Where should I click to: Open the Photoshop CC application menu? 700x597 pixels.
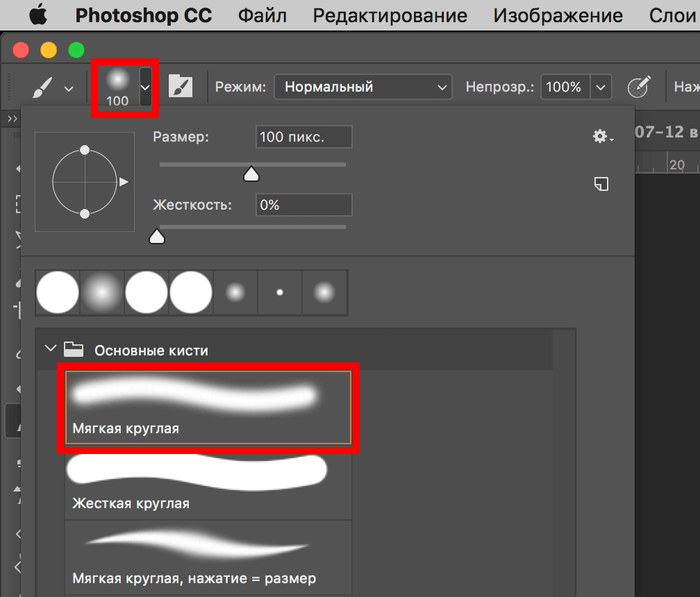tap(143, 15)
